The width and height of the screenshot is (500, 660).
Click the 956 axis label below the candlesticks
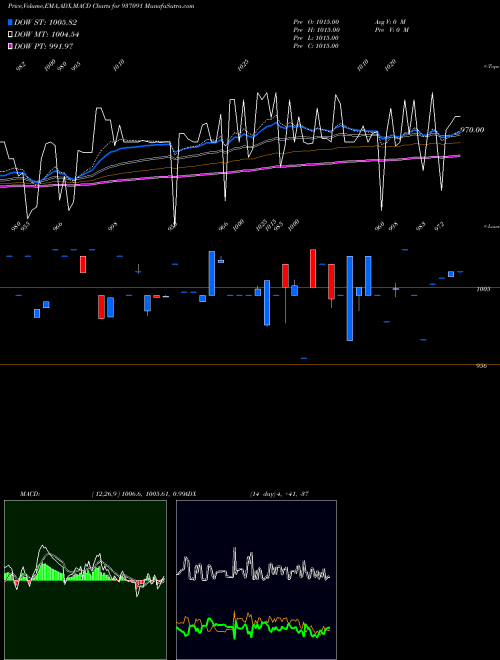(x=481, y=366)
